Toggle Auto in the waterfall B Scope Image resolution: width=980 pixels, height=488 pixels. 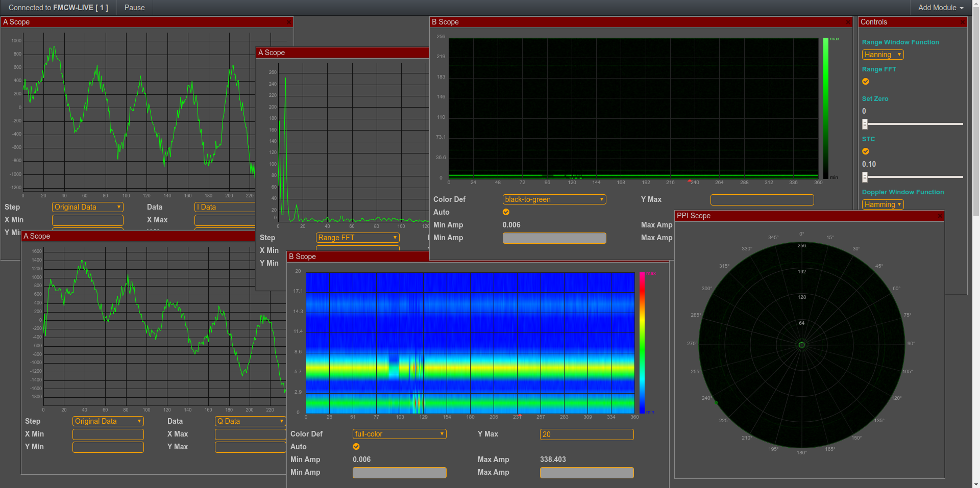coord(356,447)
